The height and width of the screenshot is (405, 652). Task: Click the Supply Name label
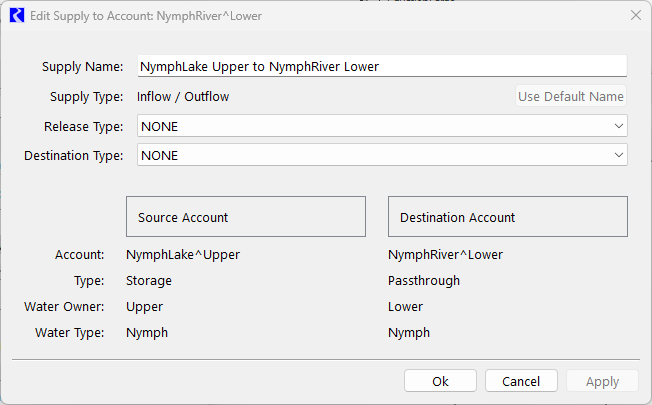click(x=82, y=67)
